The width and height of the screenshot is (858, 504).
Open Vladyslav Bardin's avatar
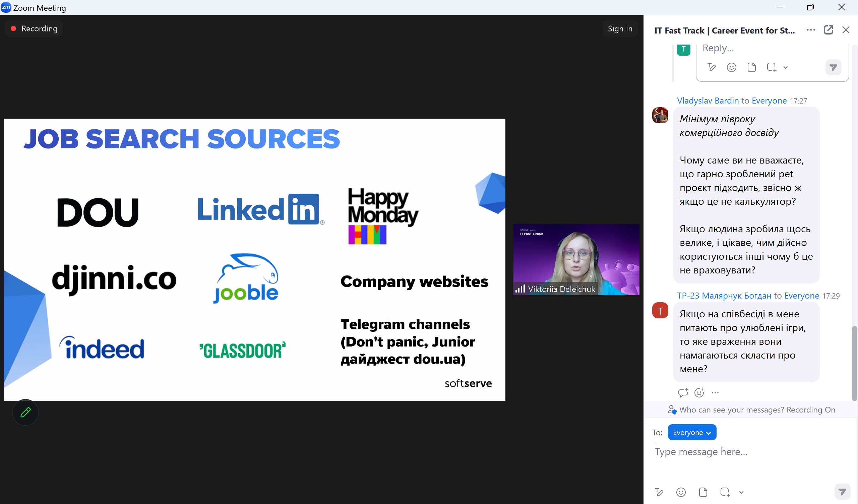(x=660, y=115)
